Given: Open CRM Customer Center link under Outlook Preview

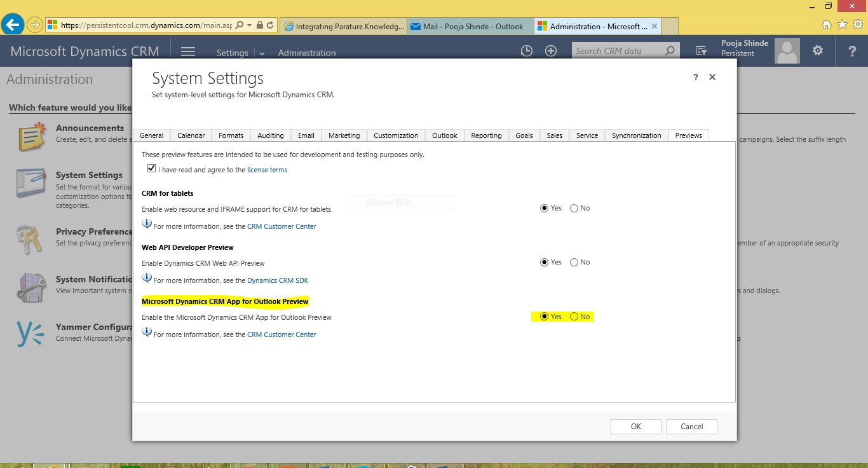Looking at the screenshot, I should click(281, 334).
